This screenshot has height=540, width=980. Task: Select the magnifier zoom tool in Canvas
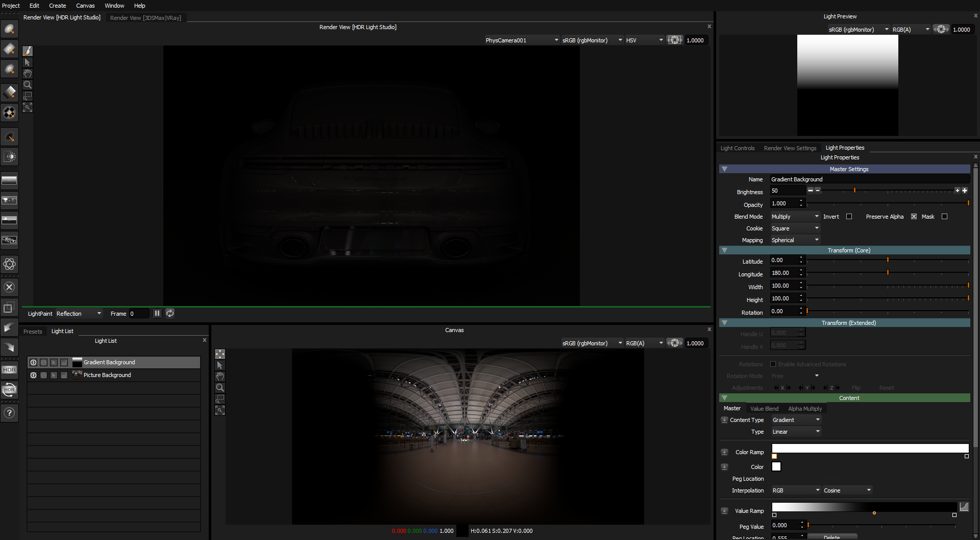point(220,388)
